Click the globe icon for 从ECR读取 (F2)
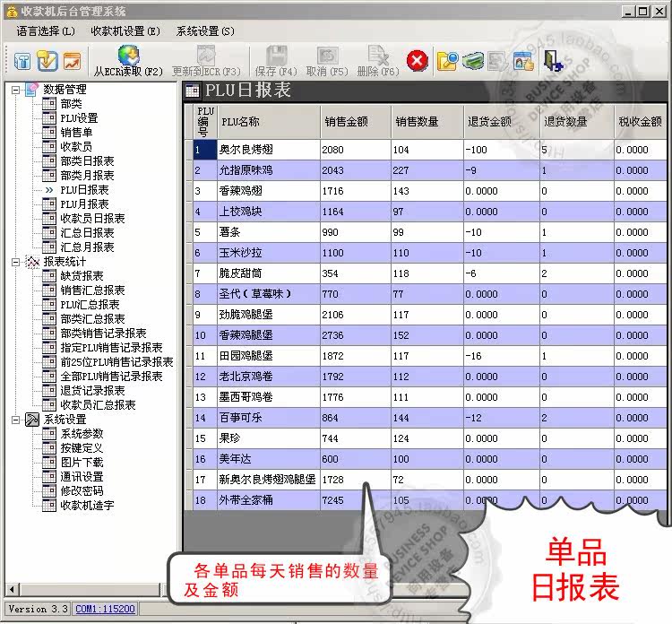The width and height of the screenshot is (672, 624). [128, 55]
